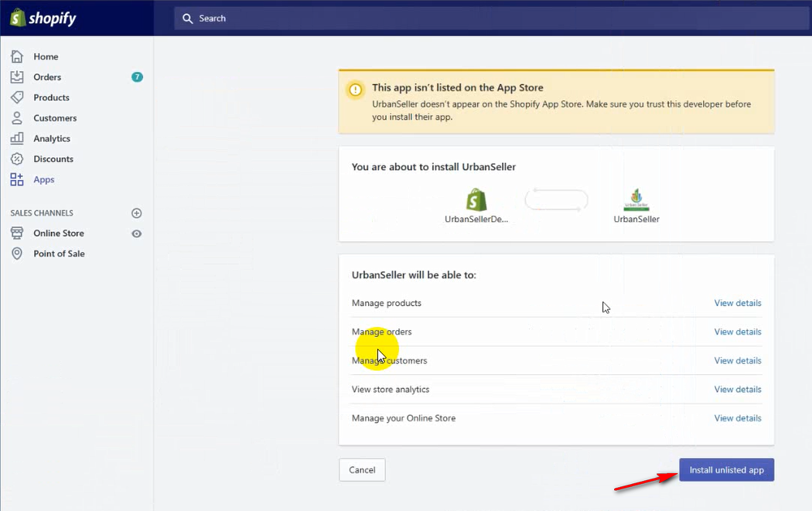Viewport: 812px width, 511px height.
Task: Expand View details for store analytics
Action: point(737,390)
